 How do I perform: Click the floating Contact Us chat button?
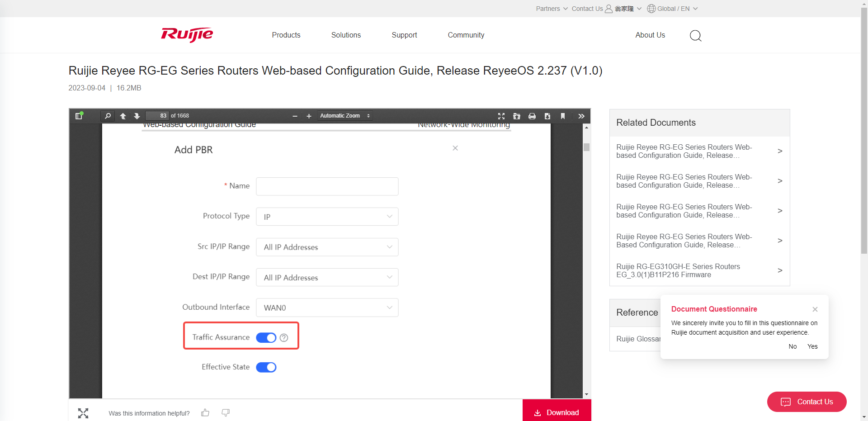click(x=807, y=402)
